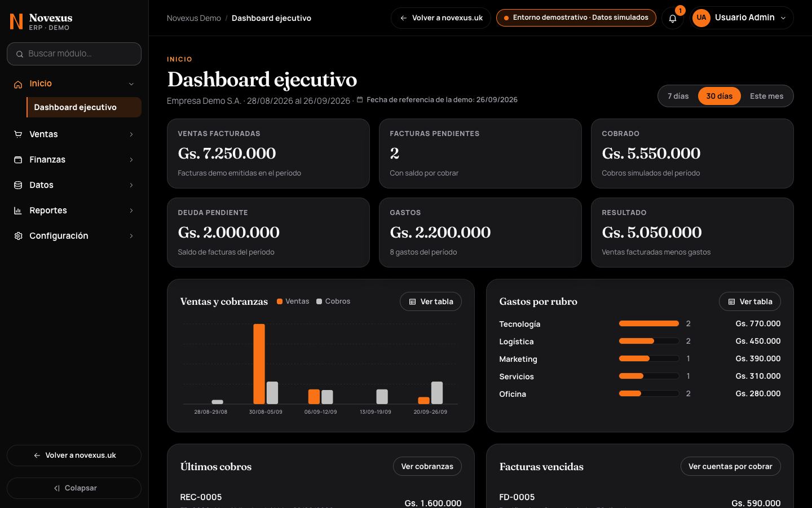This screenshot has height=508, width=812.
Task: Focus the Buscar módulo search field
Action: click(x=74, y=54)
